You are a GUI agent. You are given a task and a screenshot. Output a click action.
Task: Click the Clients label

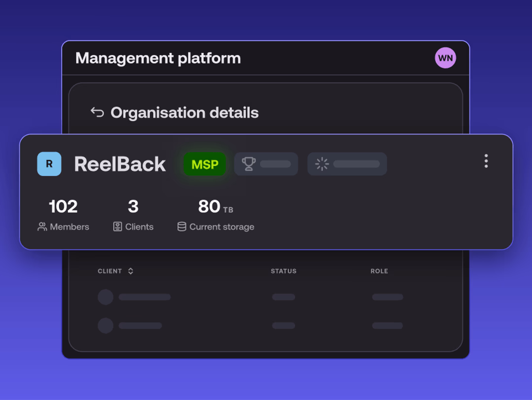tap(139, 227)
